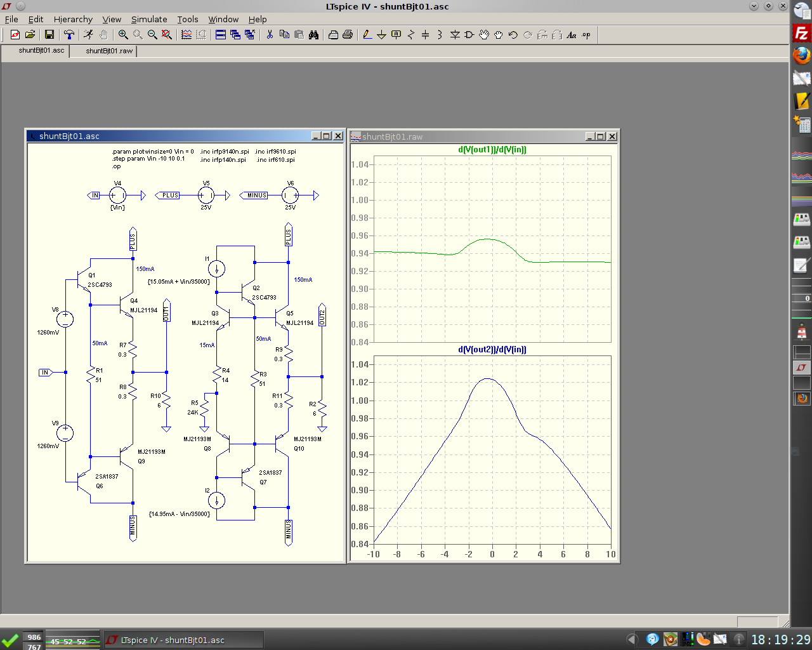Open the Hierarchy menu
Image resolution: width=812 pixels, height=650 pixels.
[73, 20]
